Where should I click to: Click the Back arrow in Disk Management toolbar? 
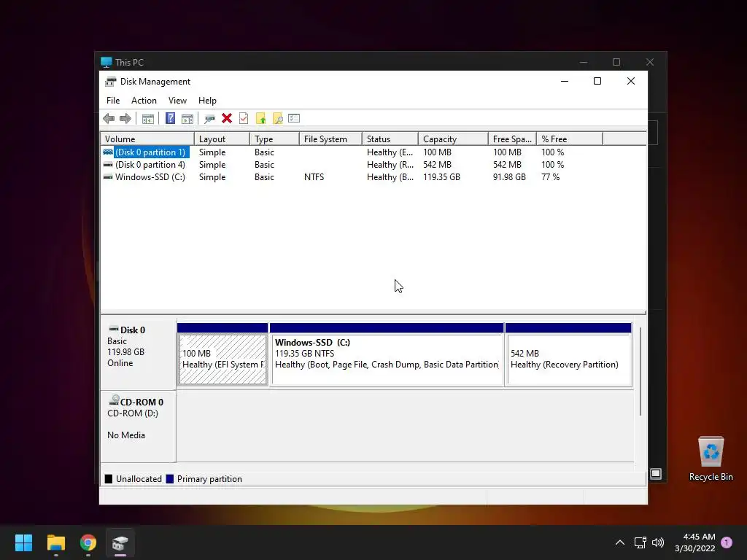tap(109, 119)
